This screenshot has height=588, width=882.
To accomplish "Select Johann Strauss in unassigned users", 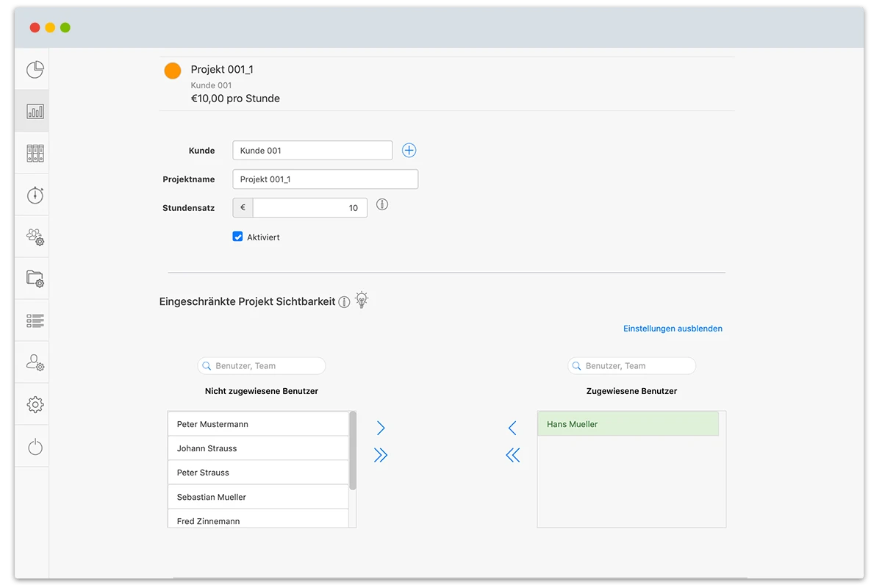I will point(258,448).
